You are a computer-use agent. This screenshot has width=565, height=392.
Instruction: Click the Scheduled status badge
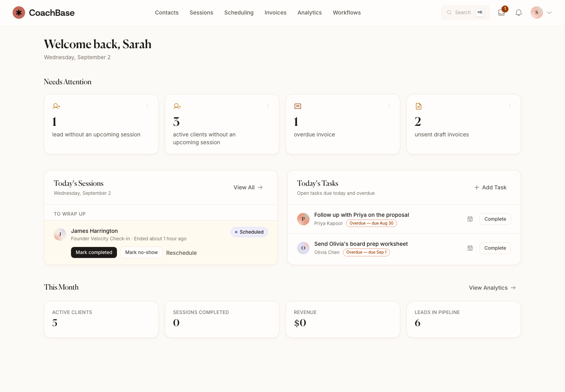[249, 232]
